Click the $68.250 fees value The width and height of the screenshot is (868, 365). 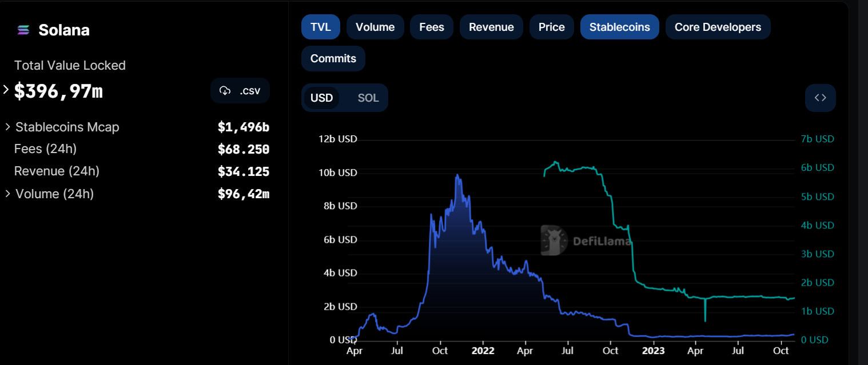pos(244,149)
